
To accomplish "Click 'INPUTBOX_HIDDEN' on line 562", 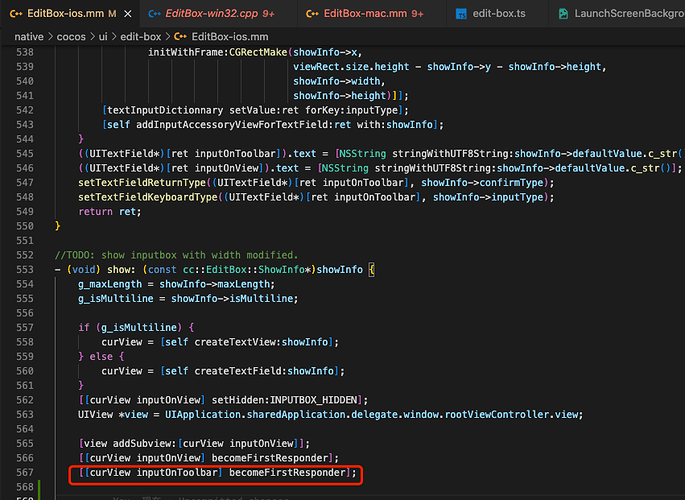I will pyautogui.click(x=313, y=400).
